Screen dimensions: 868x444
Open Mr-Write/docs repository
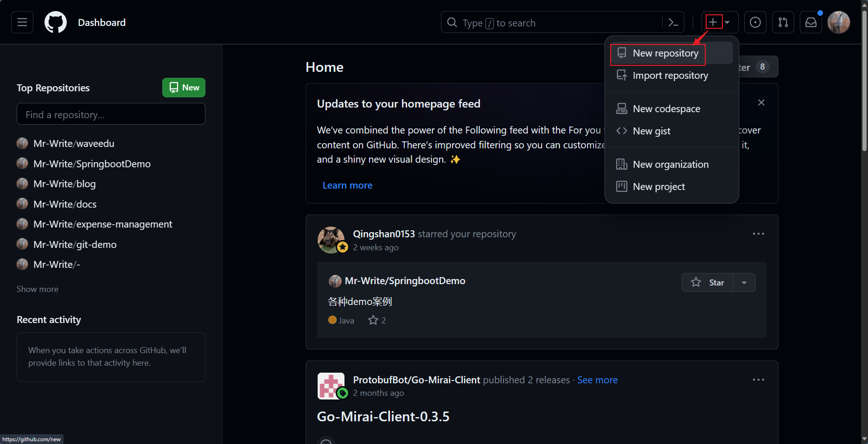click(x=65, y=204)
